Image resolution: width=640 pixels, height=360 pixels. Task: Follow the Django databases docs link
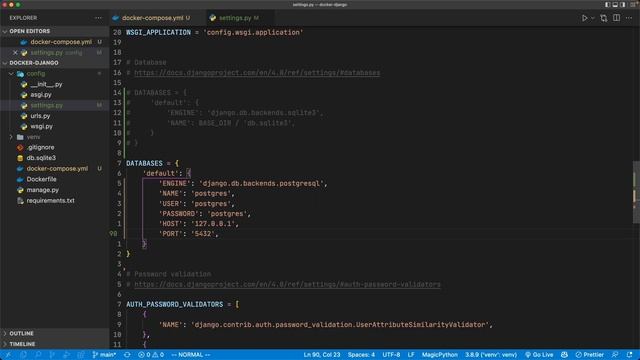(x=257, y=73)
